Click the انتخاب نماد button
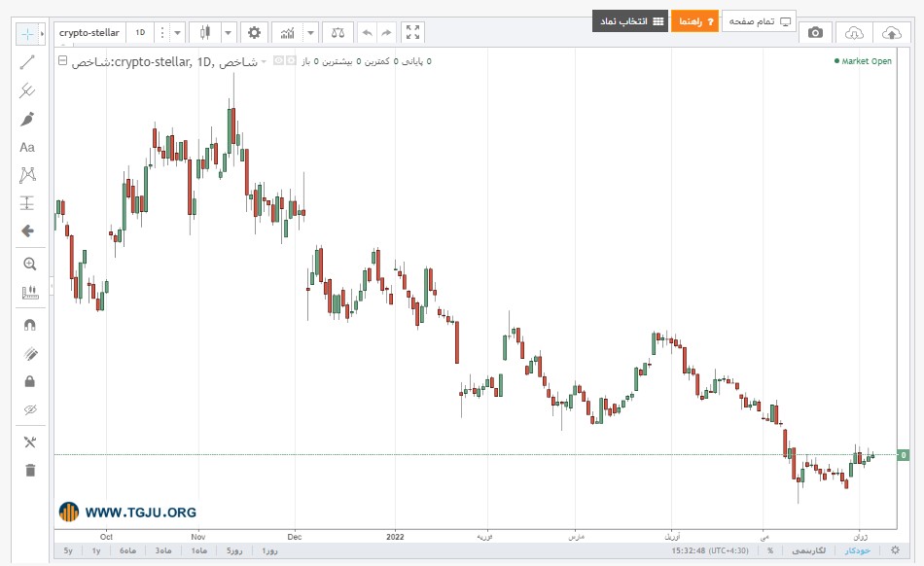This screenshot has height=566, width=924. (x=630, y=21)
